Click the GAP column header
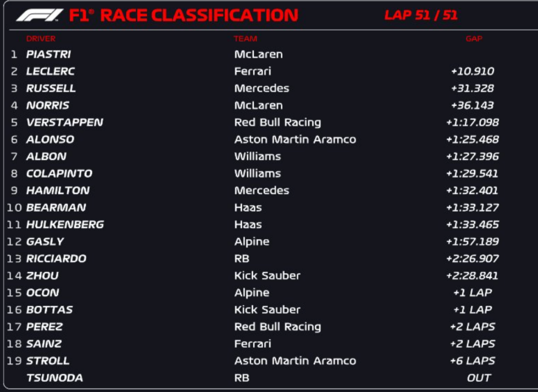Viewport: 538px width, 392px height. click(x=474, y=38)
